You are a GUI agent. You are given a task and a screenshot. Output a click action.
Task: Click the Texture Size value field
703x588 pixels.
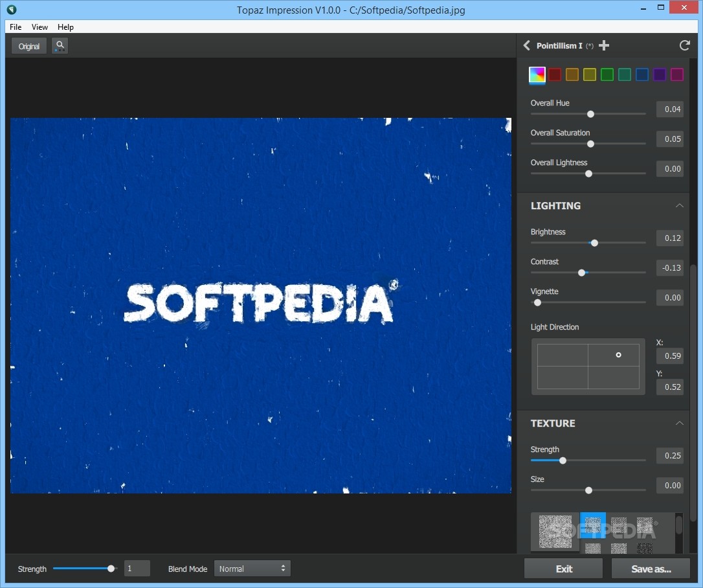click(670, 485)
